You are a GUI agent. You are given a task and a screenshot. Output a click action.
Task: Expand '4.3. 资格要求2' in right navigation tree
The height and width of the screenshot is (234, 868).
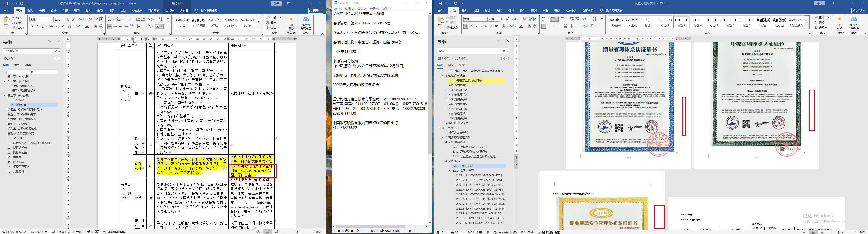(446, 90)
